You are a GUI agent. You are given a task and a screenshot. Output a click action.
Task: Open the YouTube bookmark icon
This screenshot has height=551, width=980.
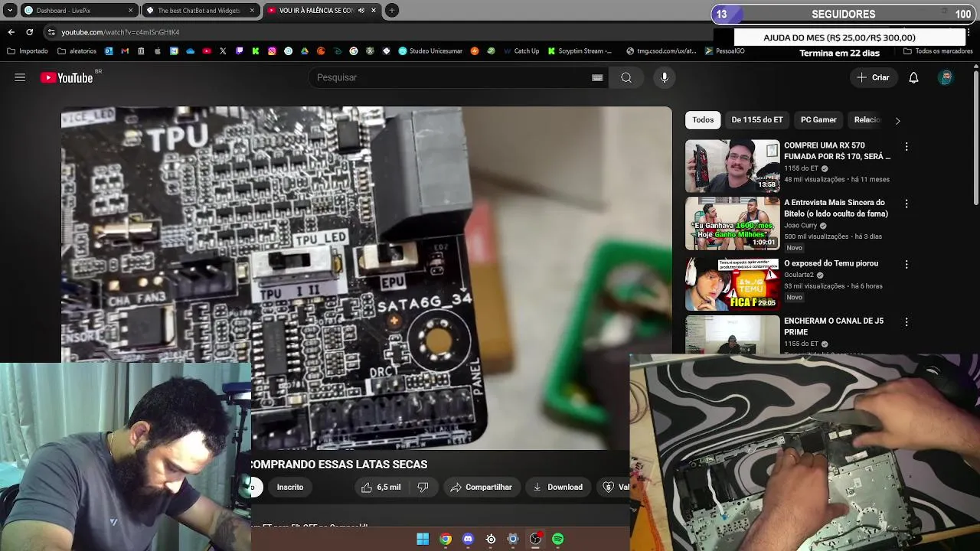(207, 51)
